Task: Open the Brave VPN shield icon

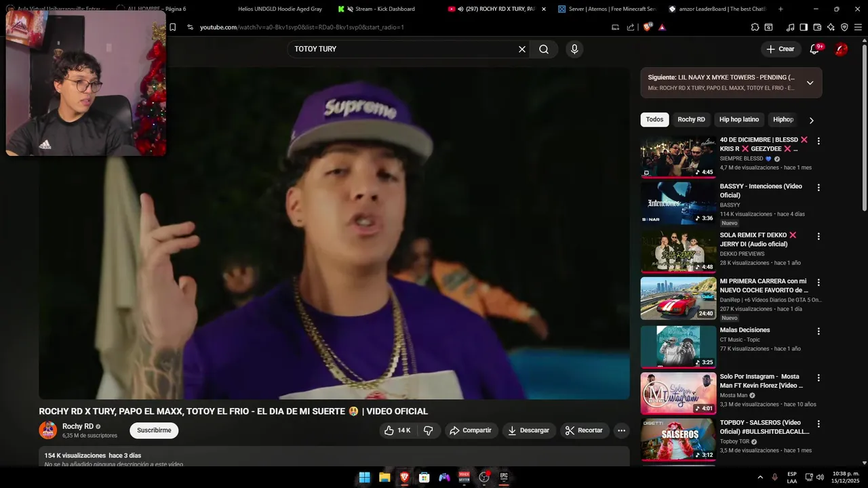Action: pos(844,27)
